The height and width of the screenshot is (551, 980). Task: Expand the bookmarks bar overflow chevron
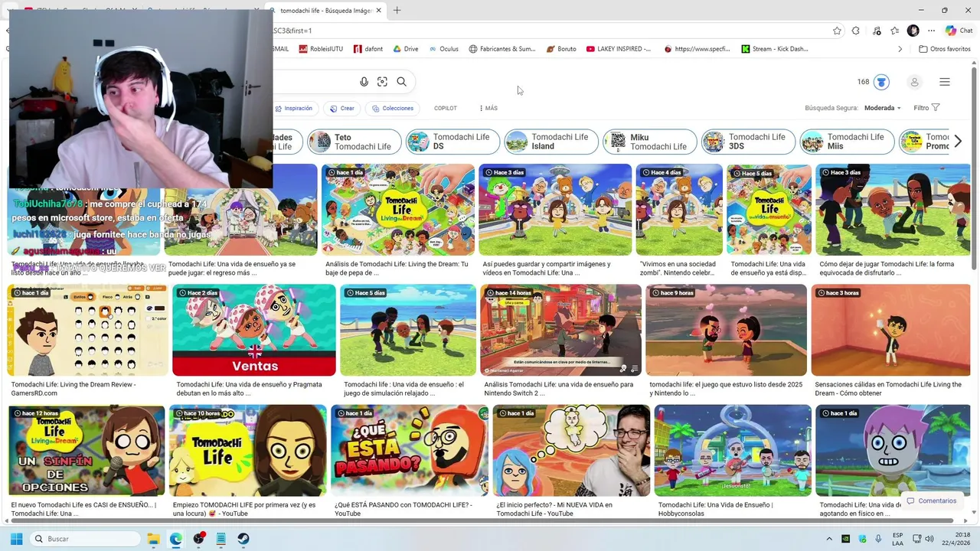(x=900, y=49)
